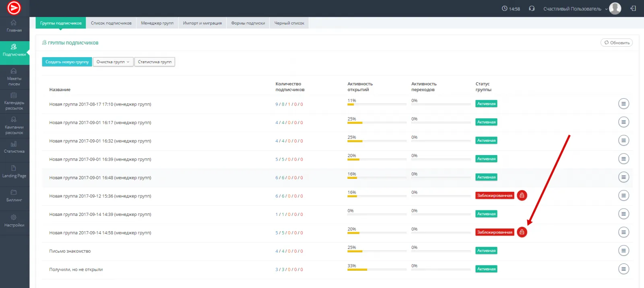Open the Статистика sidebar section

coord(14,147)
